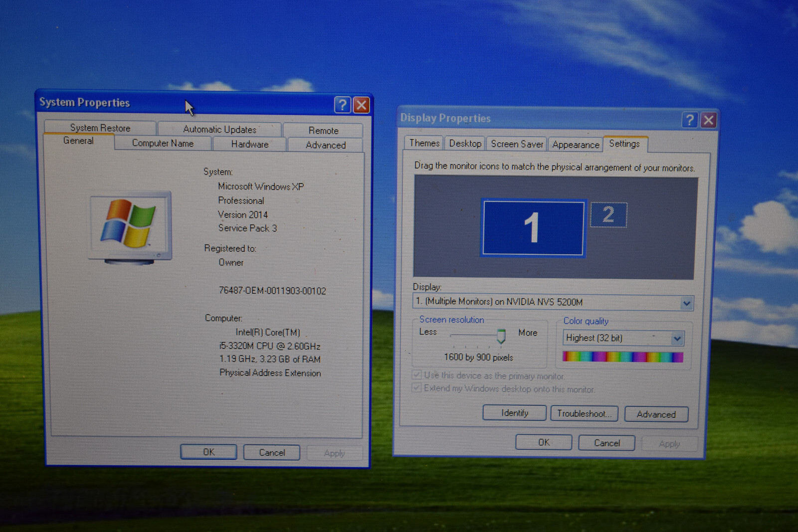The width and height of the screenshot is (798, 532).
Task: Click the System Properties help question mark icon
Action: point(342,105)
